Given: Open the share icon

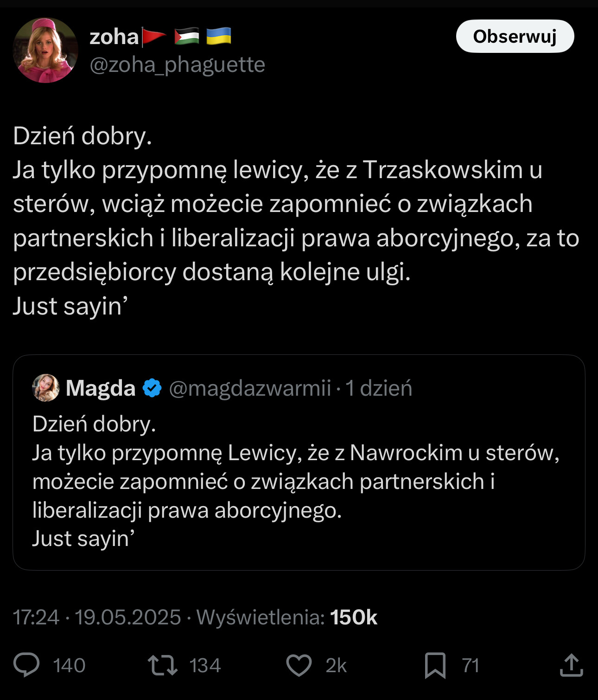Looking at the screenshot, I should pos(571,665).
